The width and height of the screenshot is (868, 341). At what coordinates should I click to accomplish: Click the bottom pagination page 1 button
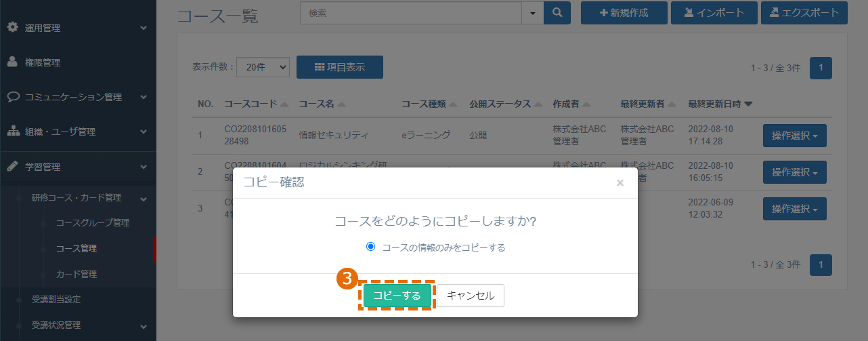click(x=821, y=265)
